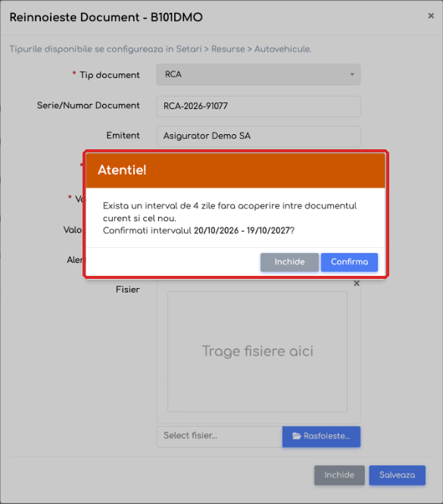This screenshot has height=504, width=443.
Task: Click the Emitent input field
Action: 258,136
